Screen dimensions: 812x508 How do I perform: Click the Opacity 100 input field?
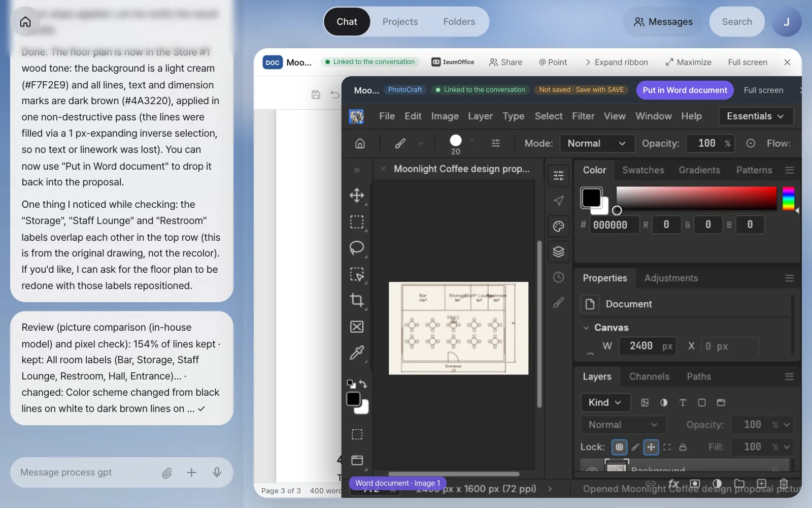(706, 143)
